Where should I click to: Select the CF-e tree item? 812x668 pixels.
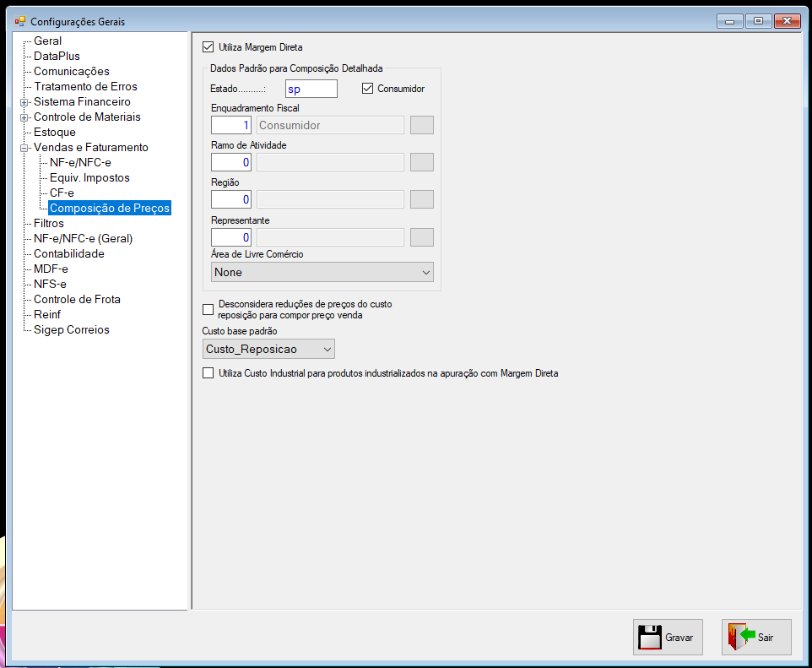click(x=62, y=193)
